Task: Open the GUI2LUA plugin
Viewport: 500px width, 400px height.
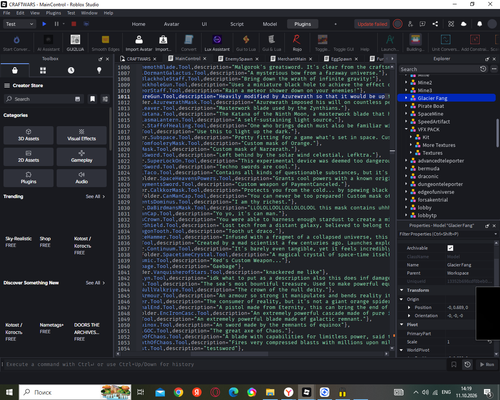Action: point(75,43)
